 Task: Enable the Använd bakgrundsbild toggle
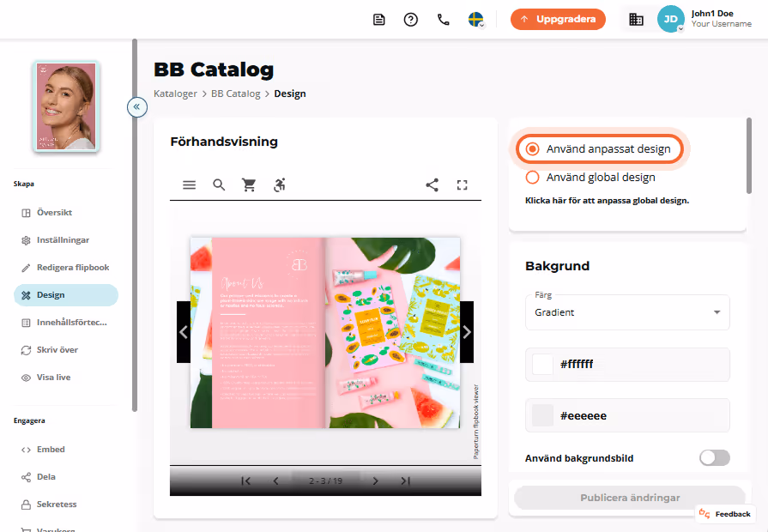click(x=715, y=458)
